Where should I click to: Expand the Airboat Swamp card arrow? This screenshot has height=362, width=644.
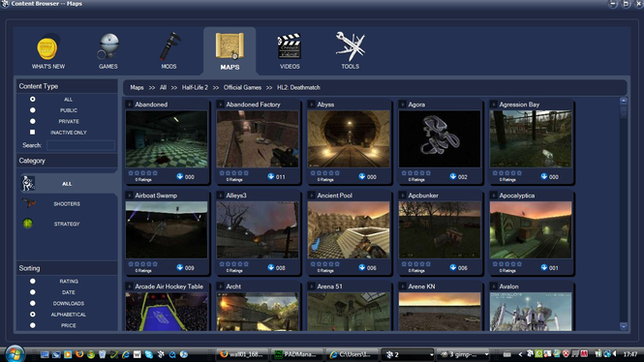click(x=130, y=196)
